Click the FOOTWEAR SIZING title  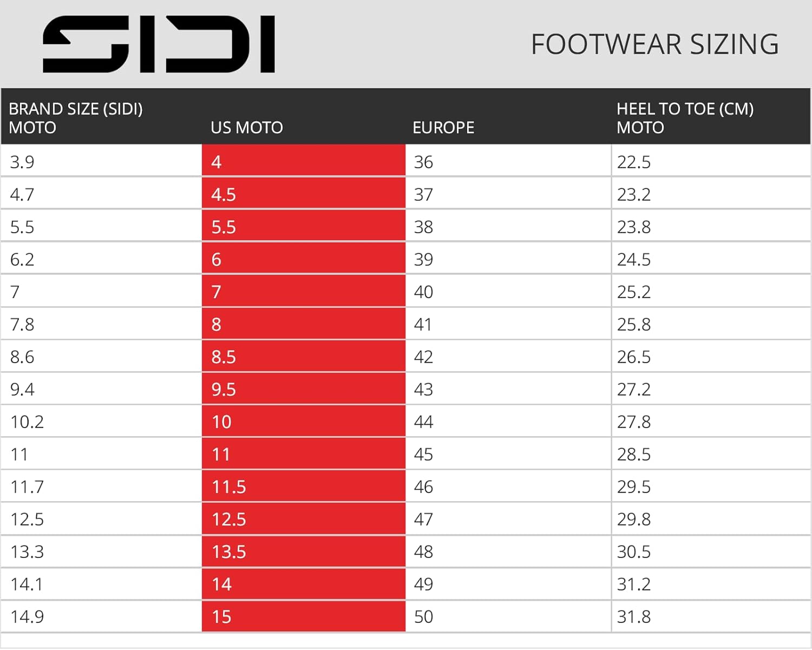point(654,44)
